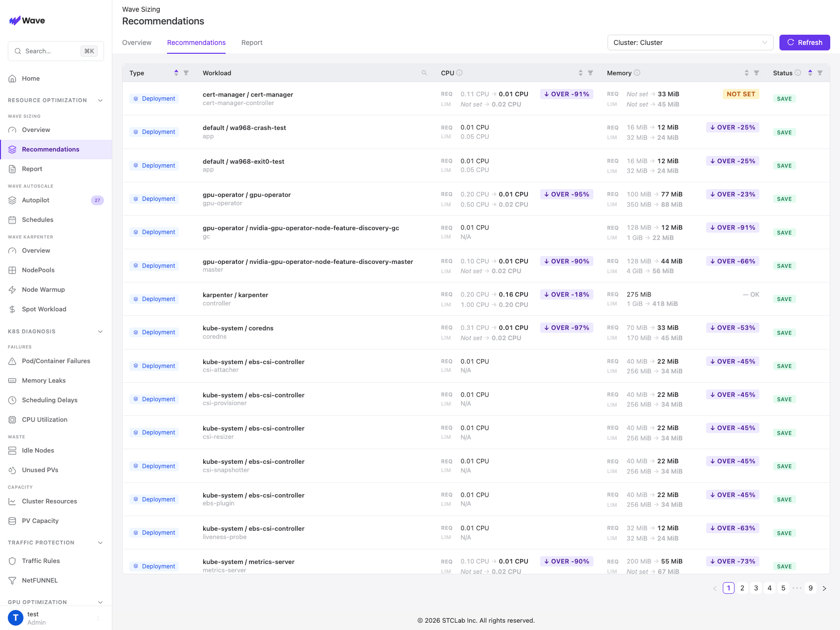Focus the sidebar Search field
The width and height of the screenshot is (840, 630).
56,51
